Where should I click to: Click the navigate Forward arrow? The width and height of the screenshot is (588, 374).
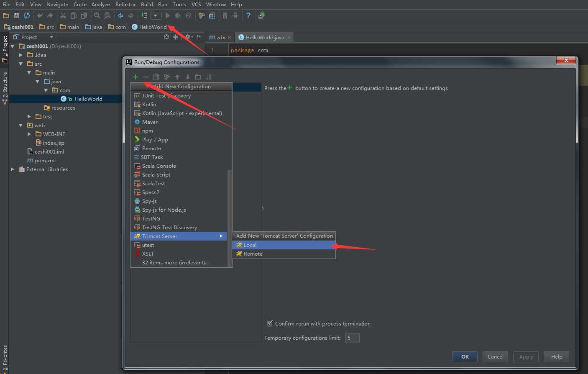click(x=131, y=15)
